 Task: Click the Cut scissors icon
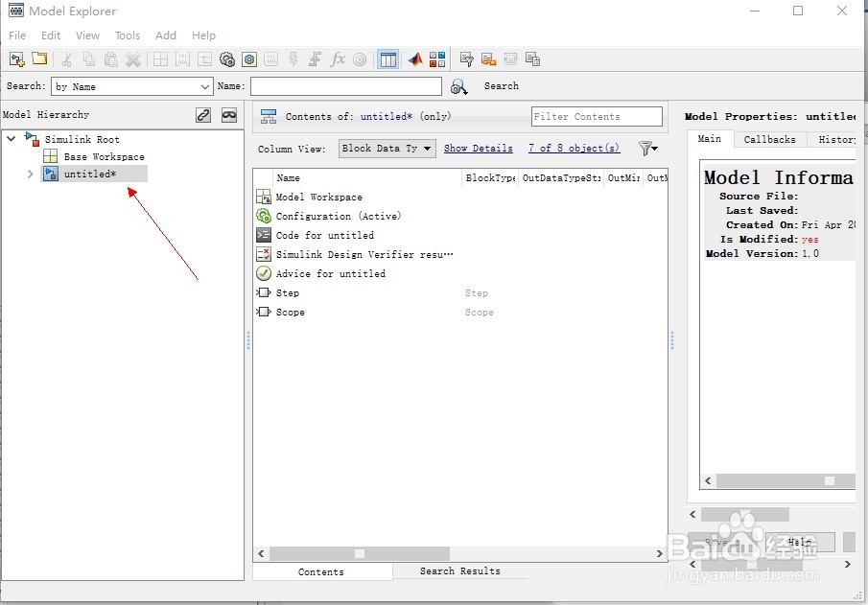click(66, 58)
